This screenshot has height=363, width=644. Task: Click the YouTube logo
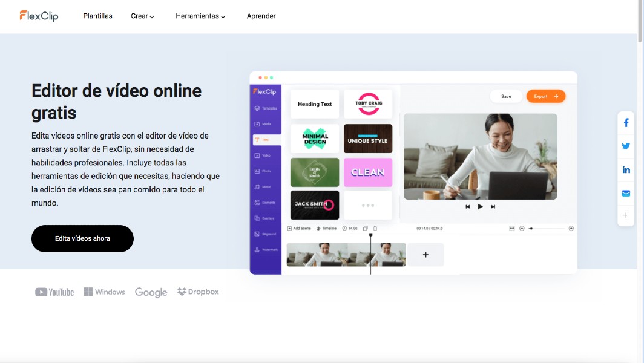click(54, 292)
